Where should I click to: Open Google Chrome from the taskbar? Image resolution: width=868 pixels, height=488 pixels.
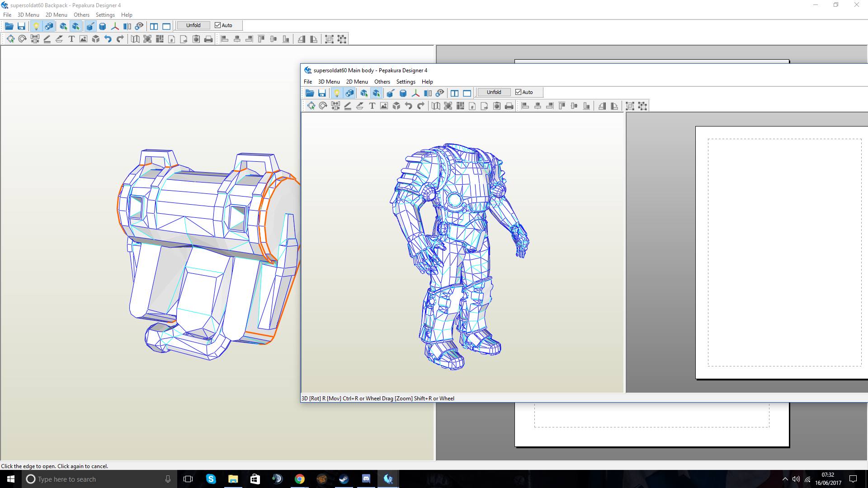[299, 479]
